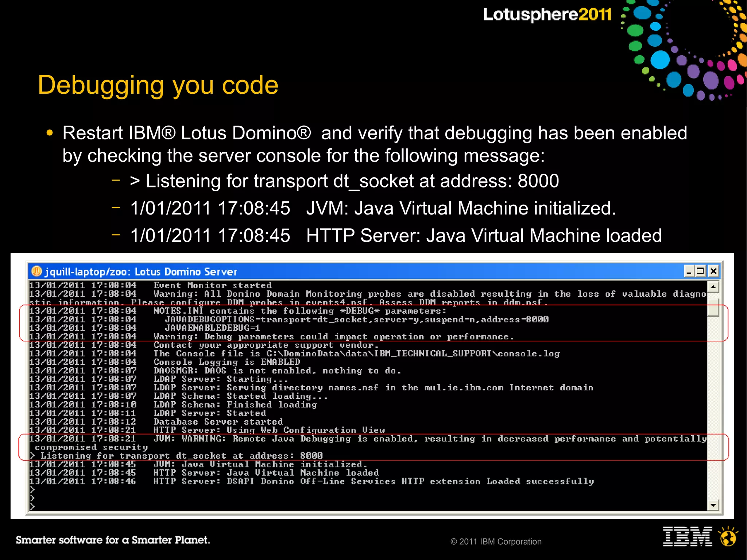
Task: Click 'Warning: Debug parameters could impact operation' line
Action: (271, 336)
